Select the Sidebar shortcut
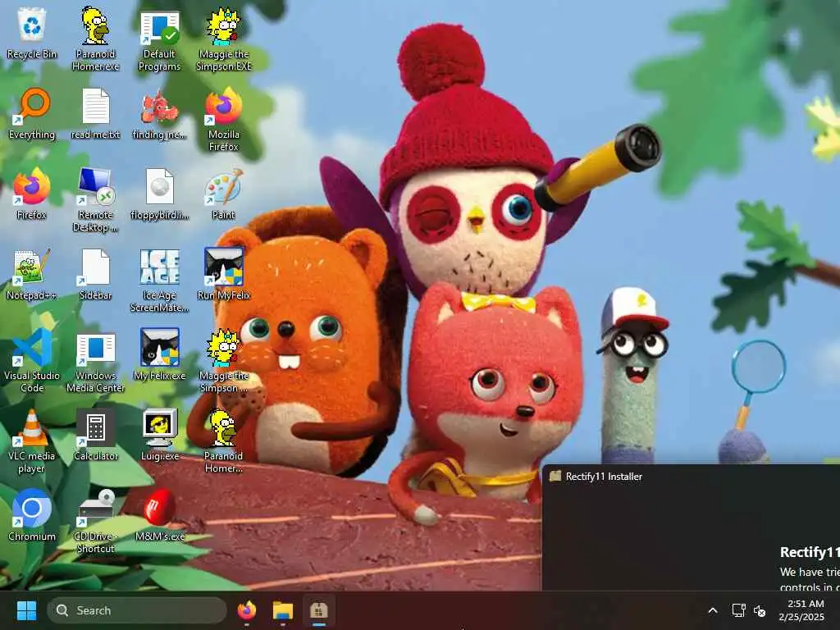 tap(95, 274)
